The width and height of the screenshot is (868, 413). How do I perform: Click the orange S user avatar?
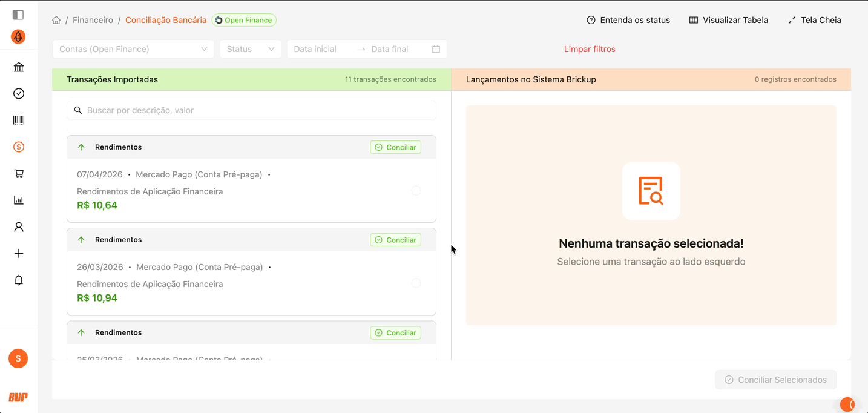click(18, 358)
